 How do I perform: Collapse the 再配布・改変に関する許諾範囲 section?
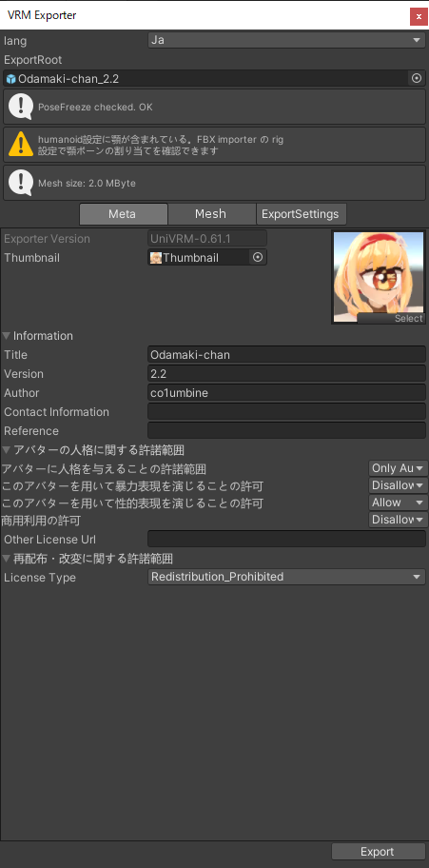7,558
